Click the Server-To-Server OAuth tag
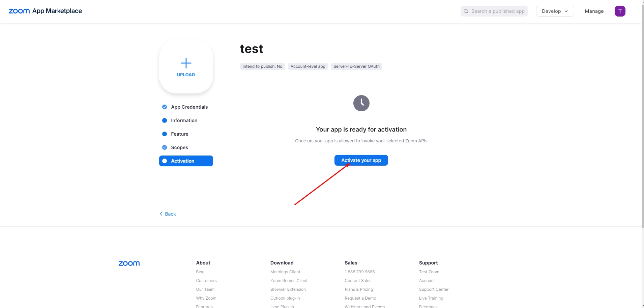The height and width of the screenshot is (308, 644). click(356, 66)
